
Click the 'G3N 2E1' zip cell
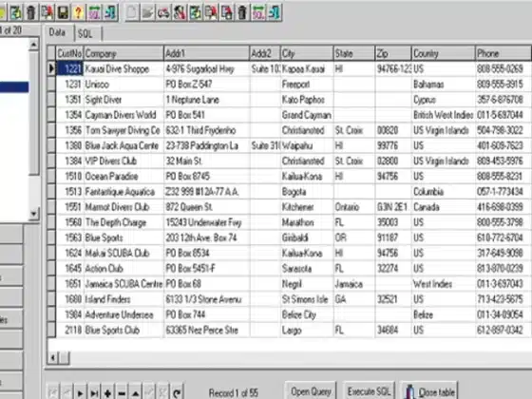(393, 207)
